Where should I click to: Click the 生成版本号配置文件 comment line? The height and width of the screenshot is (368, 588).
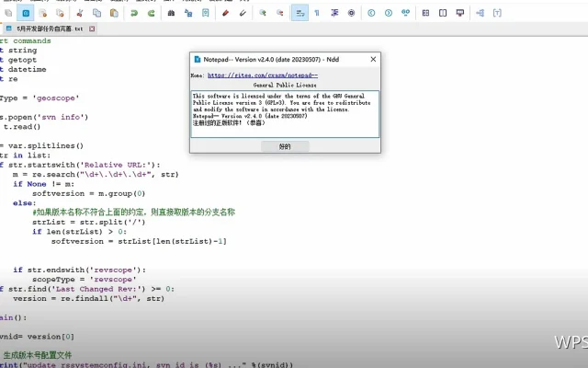click(x=37, y=355)
